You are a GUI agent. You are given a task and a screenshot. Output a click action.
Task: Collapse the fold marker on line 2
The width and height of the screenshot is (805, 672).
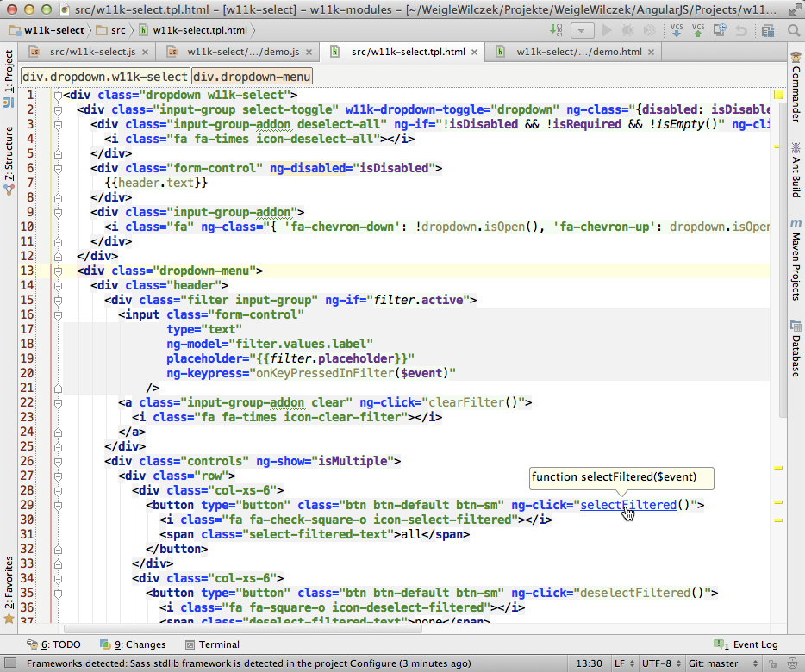(x=58, y=110)
